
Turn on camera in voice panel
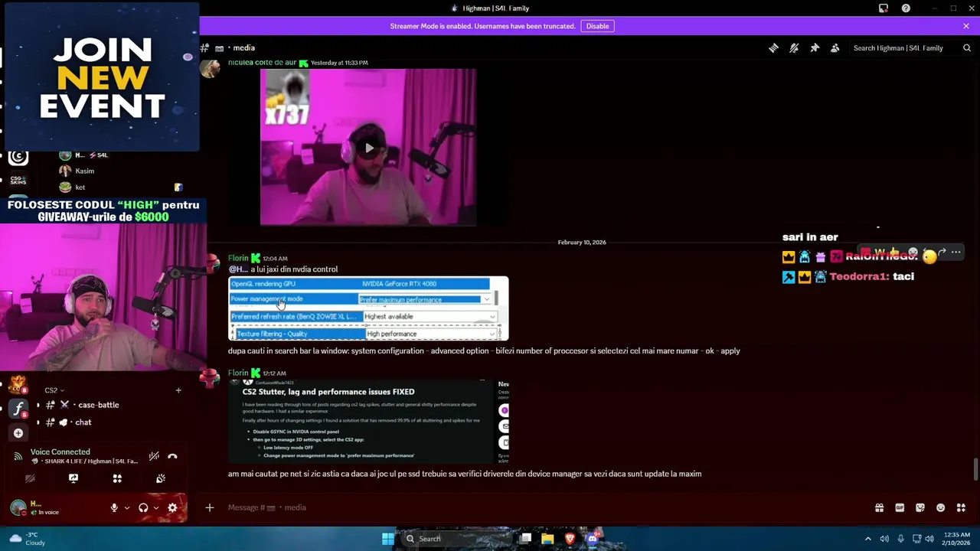tap(30, 478)
